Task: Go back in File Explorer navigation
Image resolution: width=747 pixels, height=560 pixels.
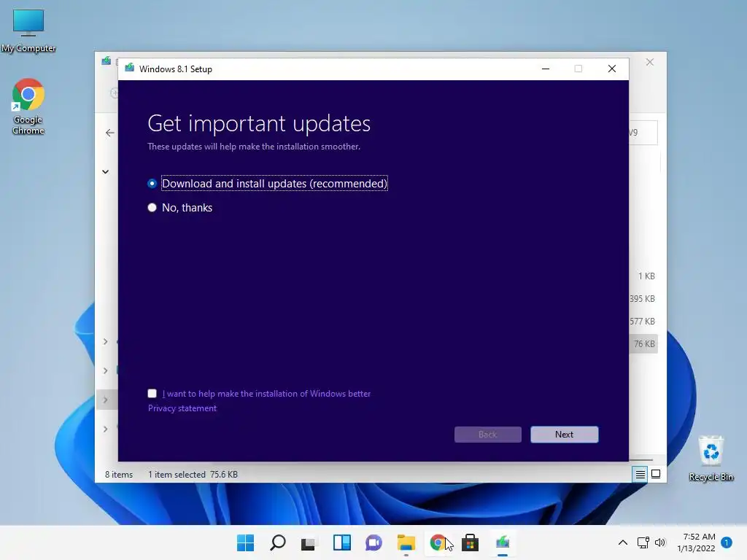Action: [x=109, y=133]
